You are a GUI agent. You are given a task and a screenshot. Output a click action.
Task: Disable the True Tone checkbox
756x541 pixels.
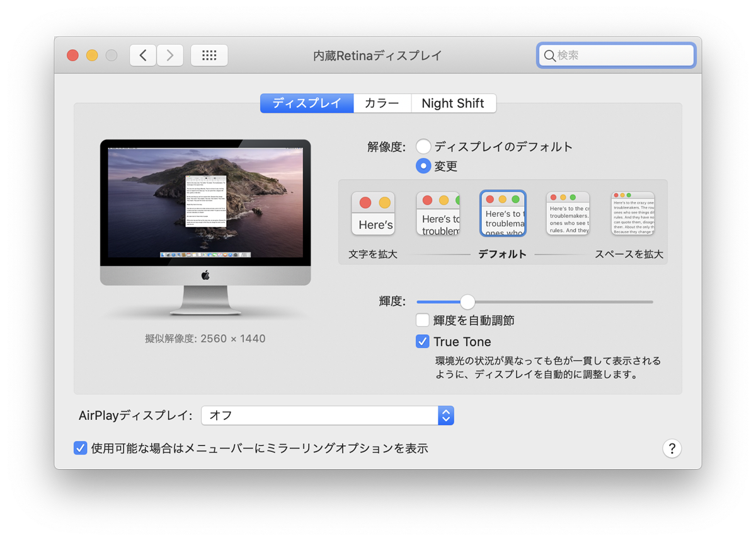(423, 342)
